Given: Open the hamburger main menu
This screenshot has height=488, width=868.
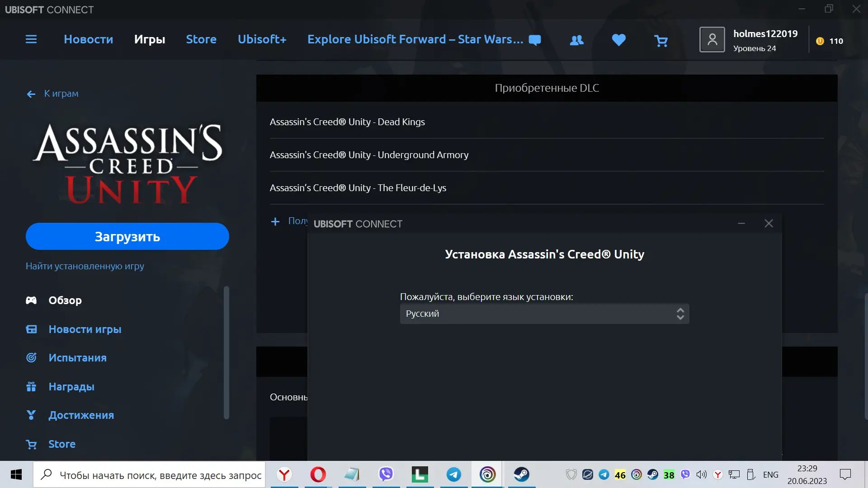Looking at the screenshot, I should coord(31,39).
